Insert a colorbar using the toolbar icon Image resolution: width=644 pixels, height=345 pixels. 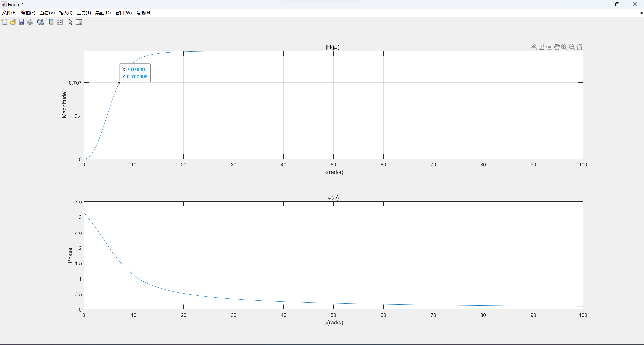click(51, 22)
